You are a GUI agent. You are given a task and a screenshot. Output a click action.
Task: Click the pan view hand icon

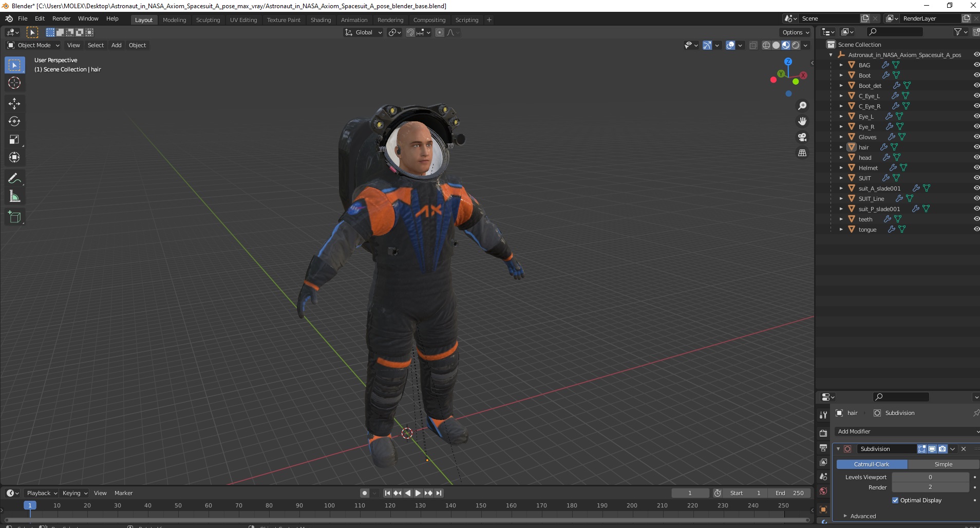[x=802, y=121]
